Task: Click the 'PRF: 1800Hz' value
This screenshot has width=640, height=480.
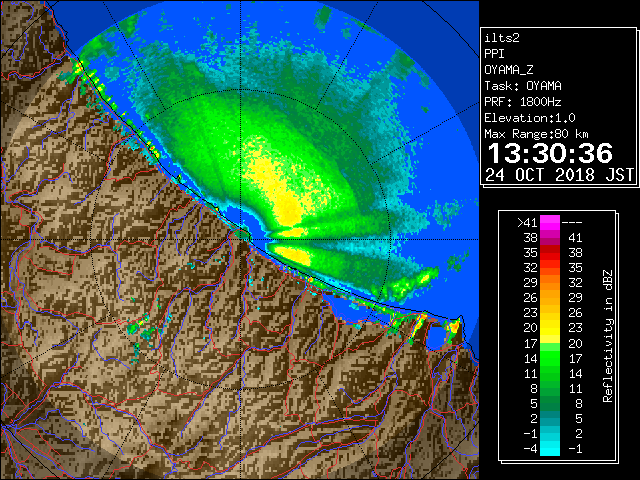Action: point(523,102)
